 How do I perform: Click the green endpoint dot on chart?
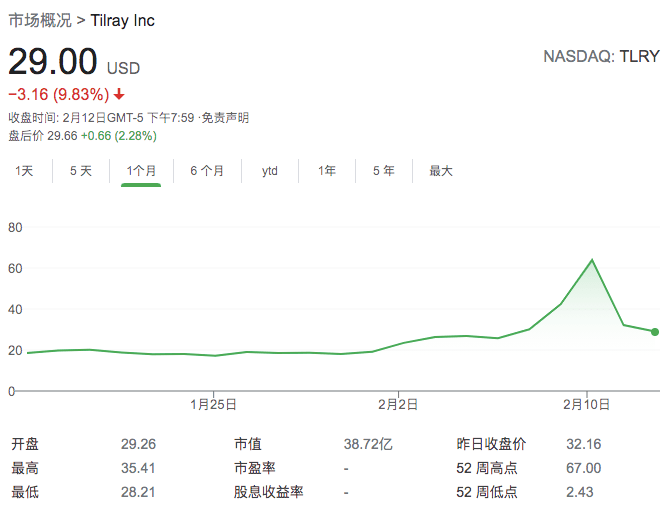(x=655, y=332)
